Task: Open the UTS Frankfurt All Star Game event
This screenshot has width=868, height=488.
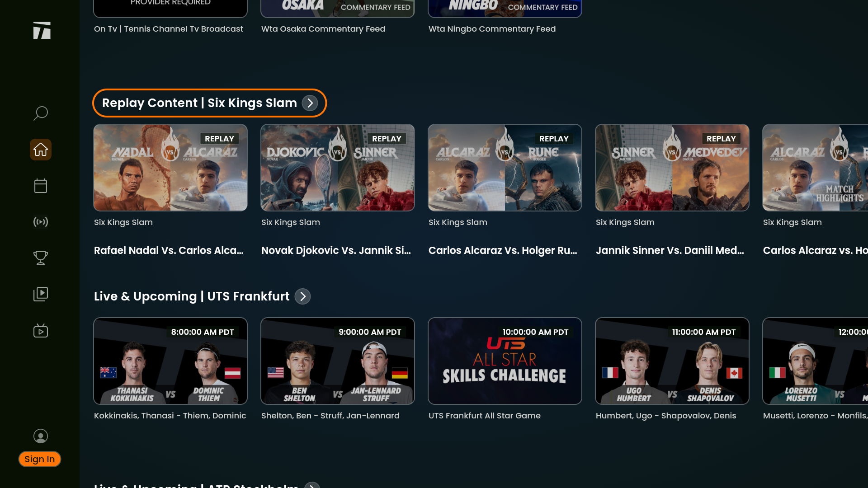Action: tap(505, 361)
